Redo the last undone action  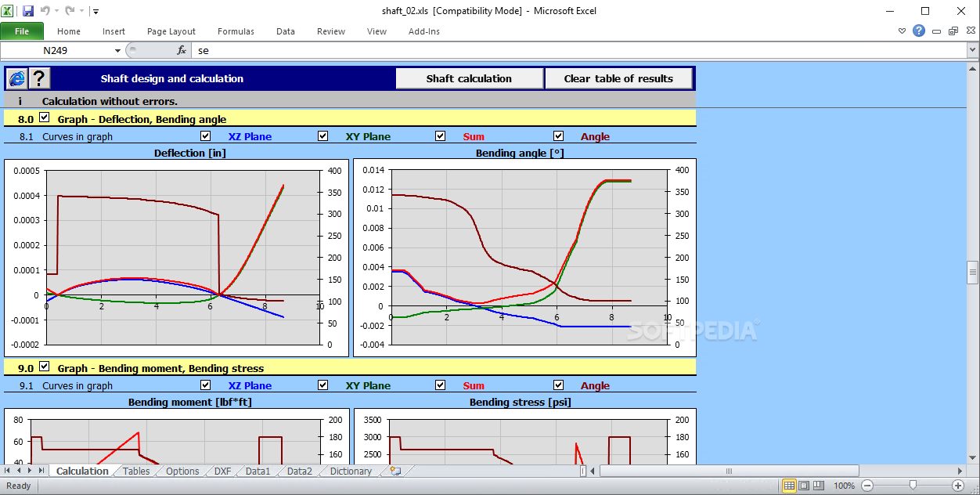point(70,11)
